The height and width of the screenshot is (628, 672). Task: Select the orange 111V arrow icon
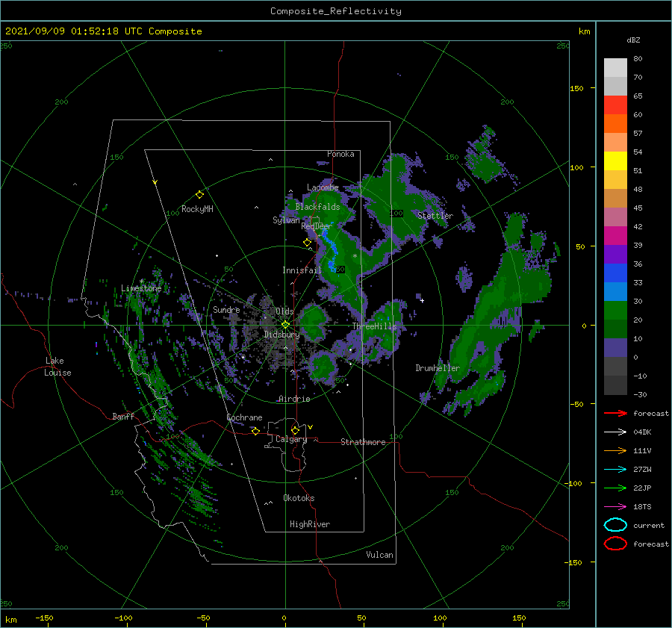(x=615, y=450)
